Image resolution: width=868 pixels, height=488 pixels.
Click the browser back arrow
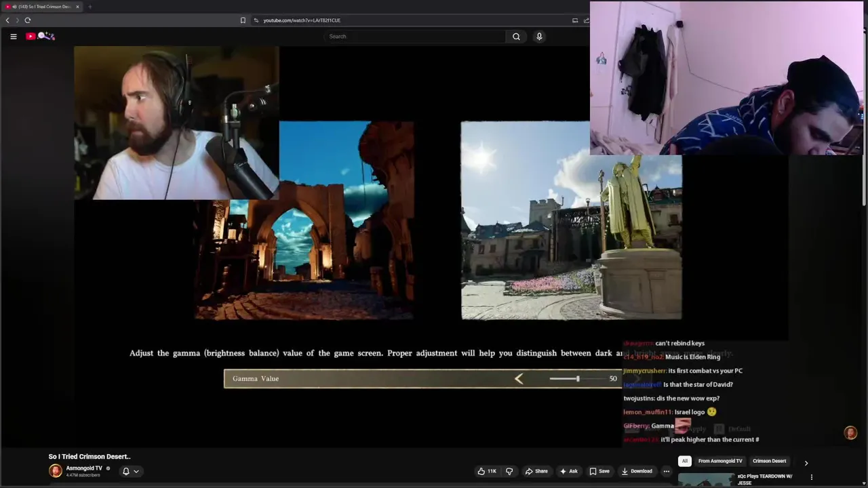[x=7, y=20]
